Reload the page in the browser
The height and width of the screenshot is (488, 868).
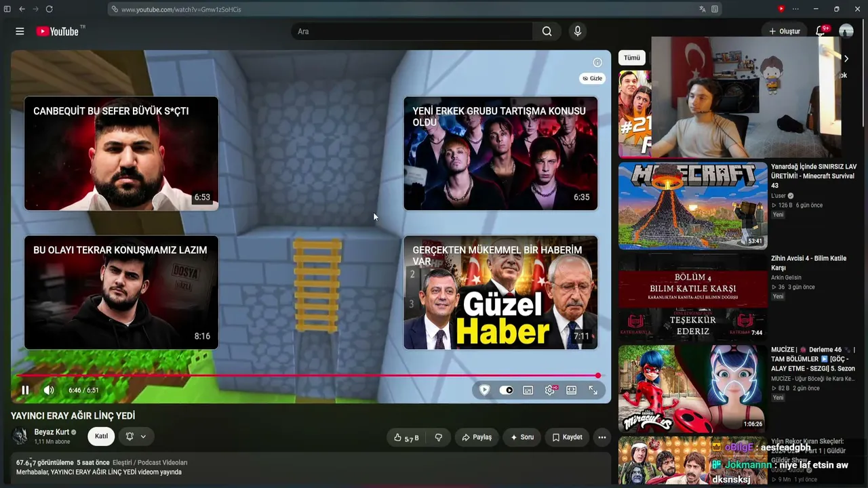coord(49,9)
